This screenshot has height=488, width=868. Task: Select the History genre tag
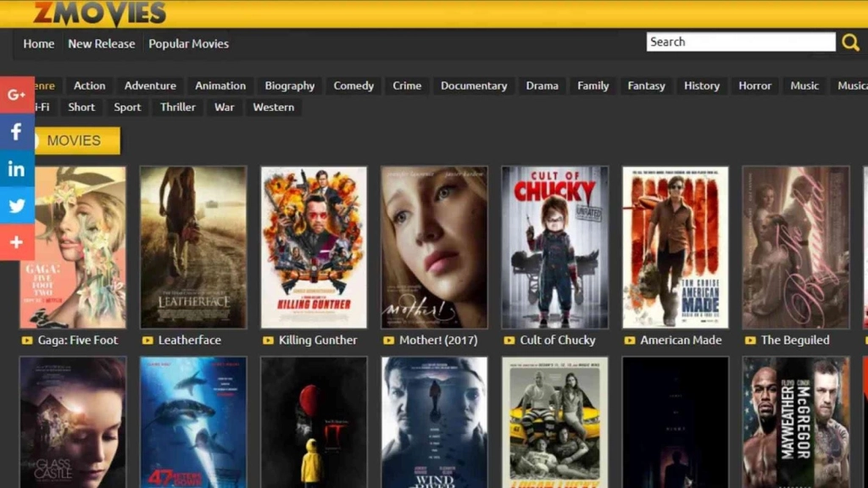click(701, 86)
